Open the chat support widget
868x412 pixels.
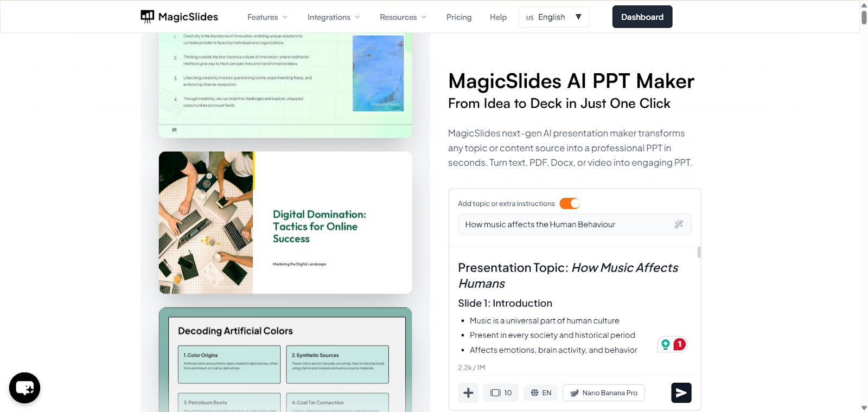tap(25, 388)
